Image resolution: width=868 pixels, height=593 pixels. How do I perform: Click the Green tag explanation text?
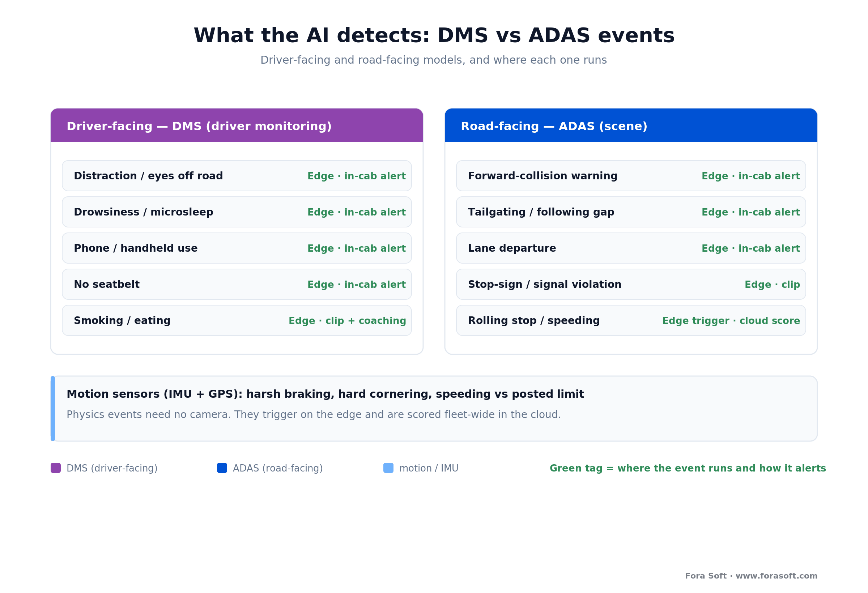point(688,468)
